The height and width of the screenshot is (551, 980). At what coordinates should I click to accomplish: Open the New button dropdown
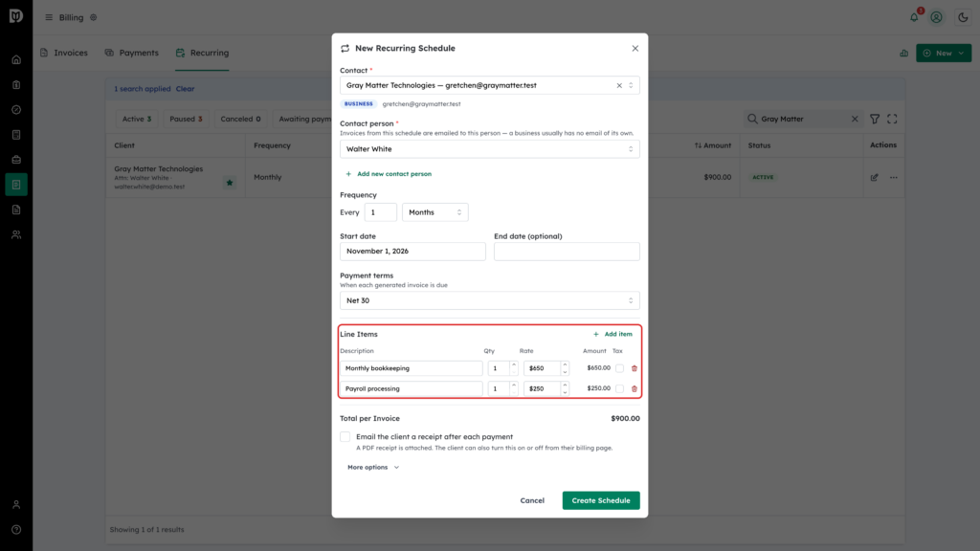click(944, 54)
